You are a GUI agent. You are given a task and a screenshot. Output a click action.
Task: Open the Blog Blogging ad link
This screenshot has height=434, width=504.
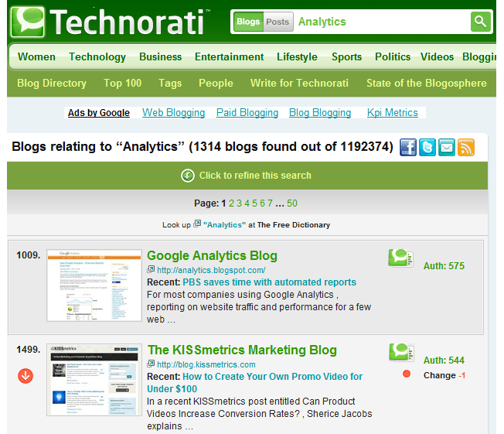[320, 113]
